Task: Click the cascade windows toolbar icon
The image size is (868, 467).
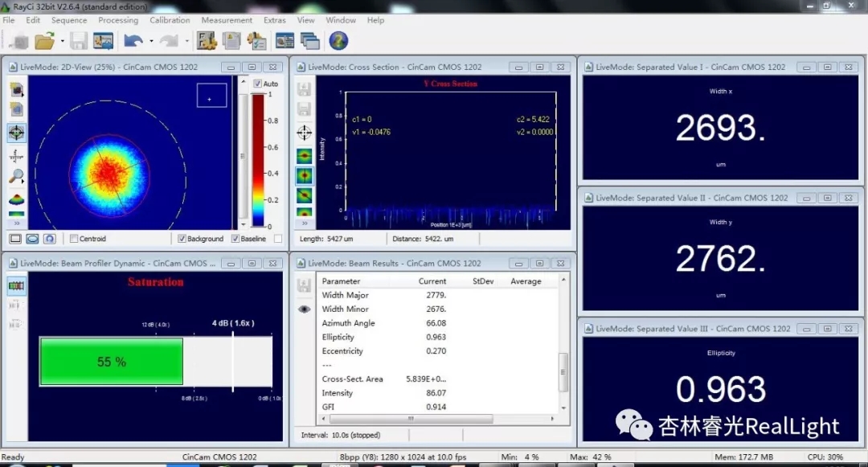Action: 310,40
